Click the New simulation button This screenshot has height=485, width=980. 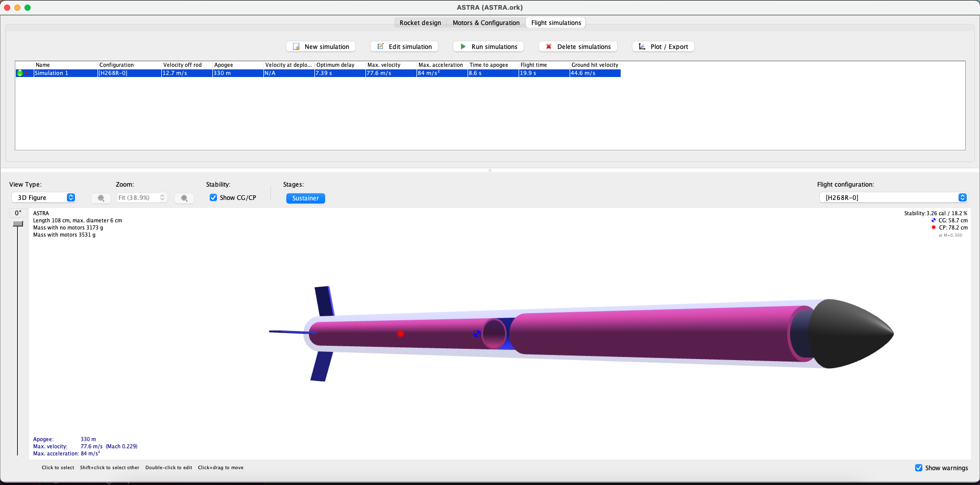pyautogui.click(x=321, y=46)
